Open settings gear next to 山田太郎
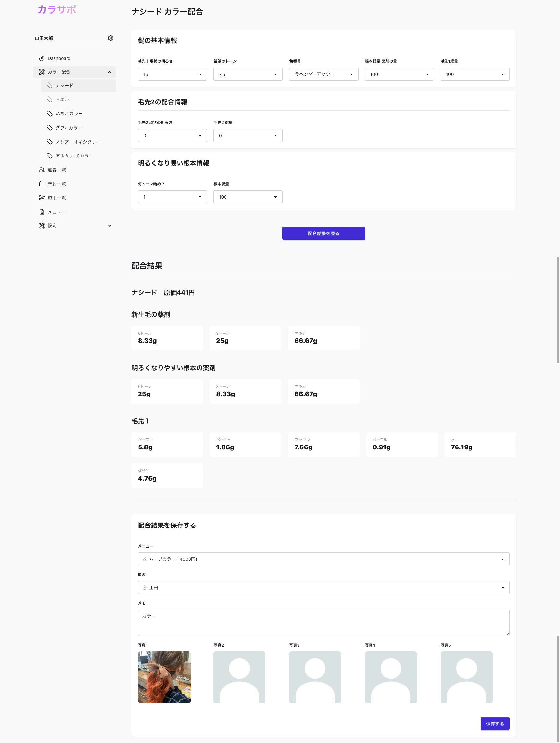 tap(110, 38)
